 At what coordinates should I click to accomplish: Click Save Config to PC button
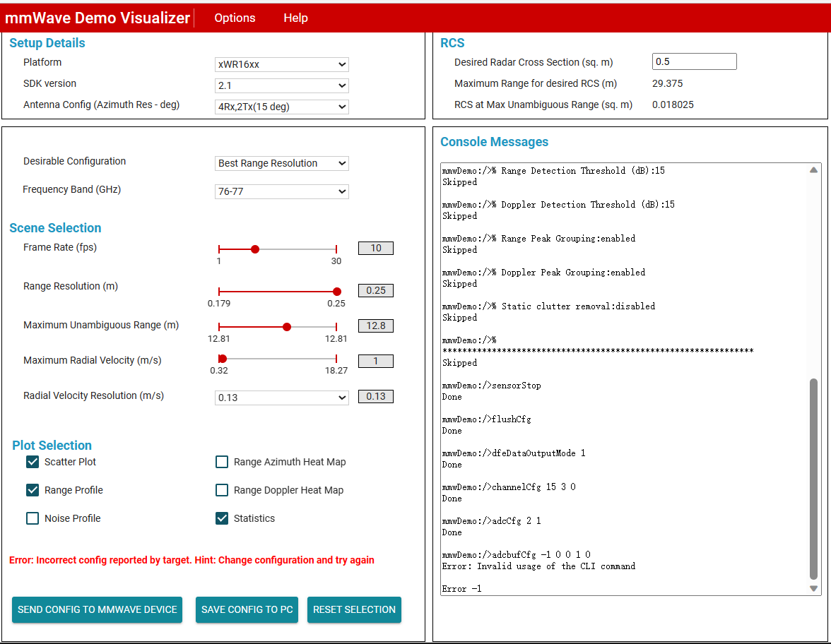247,609
